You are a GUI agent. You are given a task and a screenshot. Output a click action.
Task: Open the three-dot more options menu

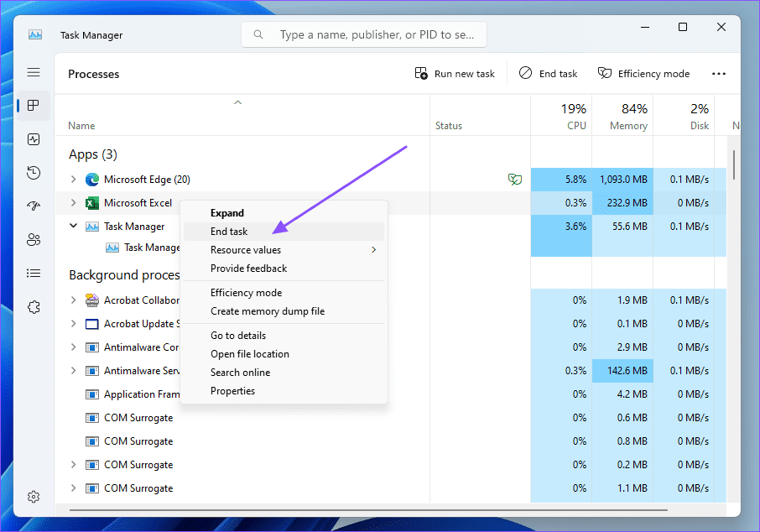(x=719, y=74)
